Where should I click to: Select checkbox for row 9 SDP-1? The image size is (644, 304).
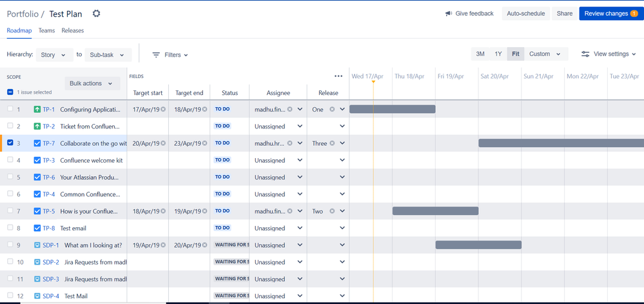point(10,245)
